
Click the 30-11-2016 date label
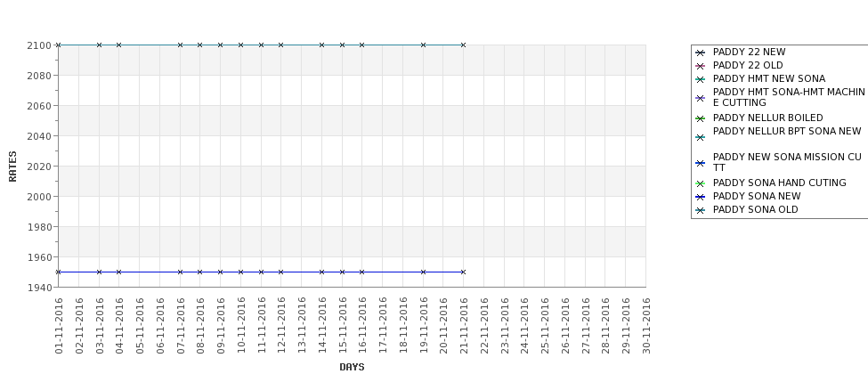pyautogui.click(x=646, y=326)
